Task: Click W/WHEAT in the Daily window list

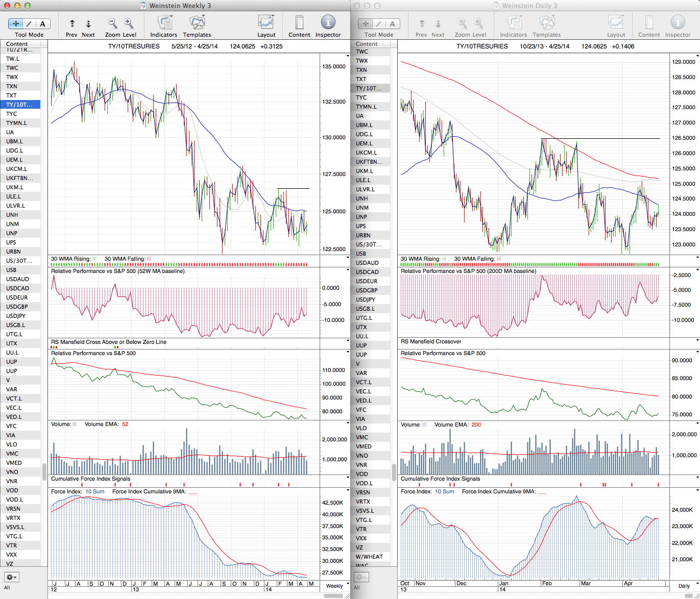Action: pyautogui.click(x=369, y=557)
